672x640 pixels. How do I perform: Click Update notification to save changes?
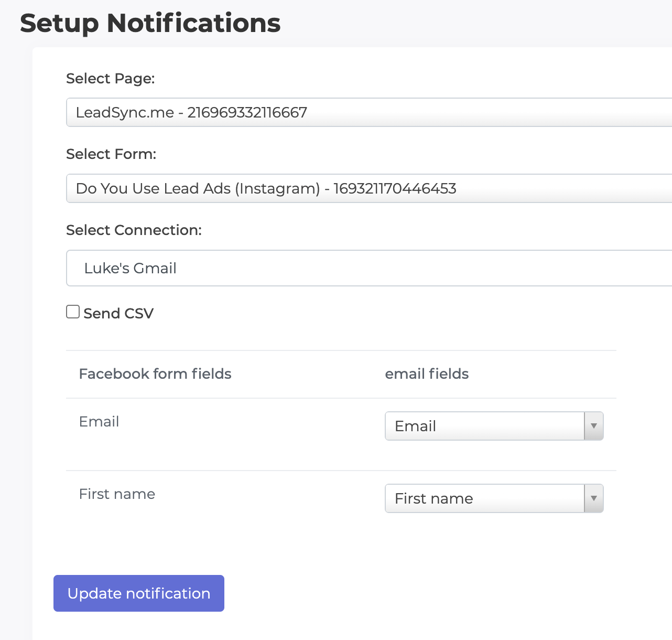pyautogui.click(x=138, y=593)
